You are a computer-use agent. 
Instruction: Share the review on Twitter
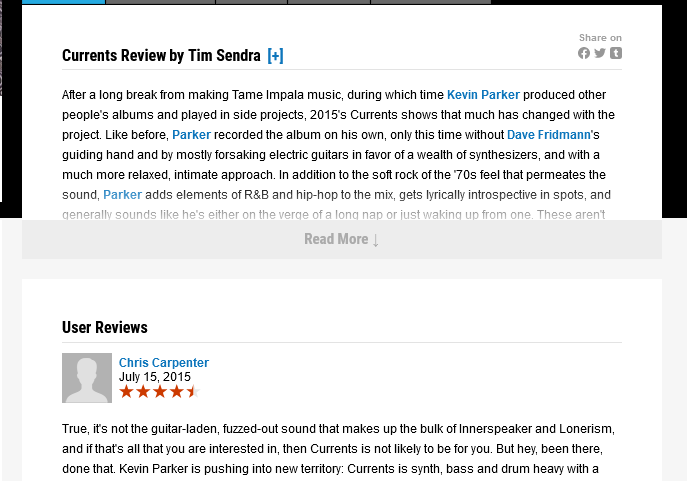[x=600, y=53]
